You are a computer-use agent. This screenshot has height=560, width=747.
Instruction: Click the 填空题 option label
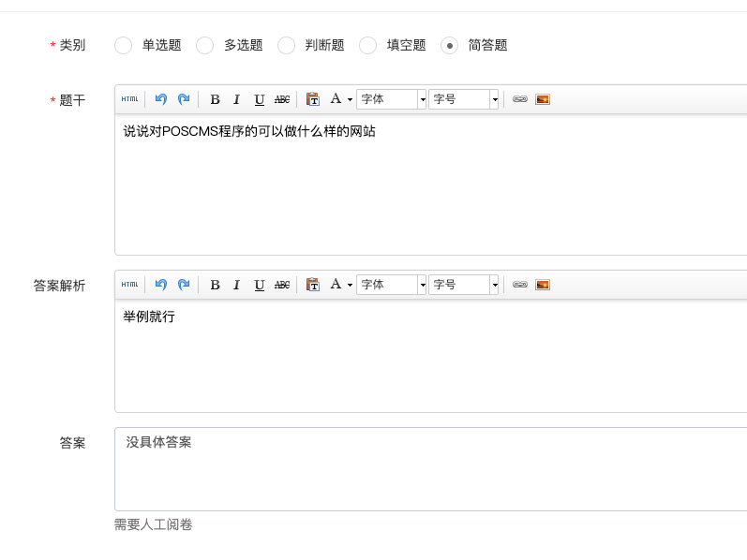point(407,45)
